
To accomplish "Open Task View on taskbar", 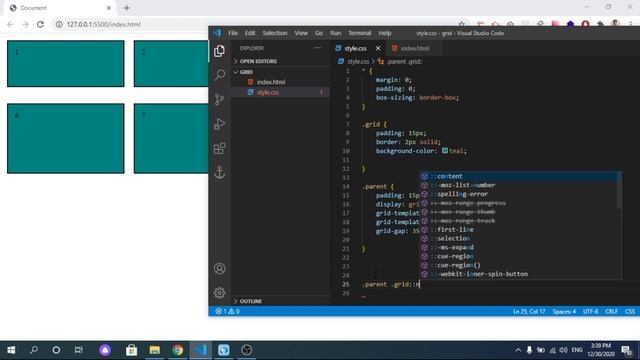I will pyautogui.click(x=79, y=350).
